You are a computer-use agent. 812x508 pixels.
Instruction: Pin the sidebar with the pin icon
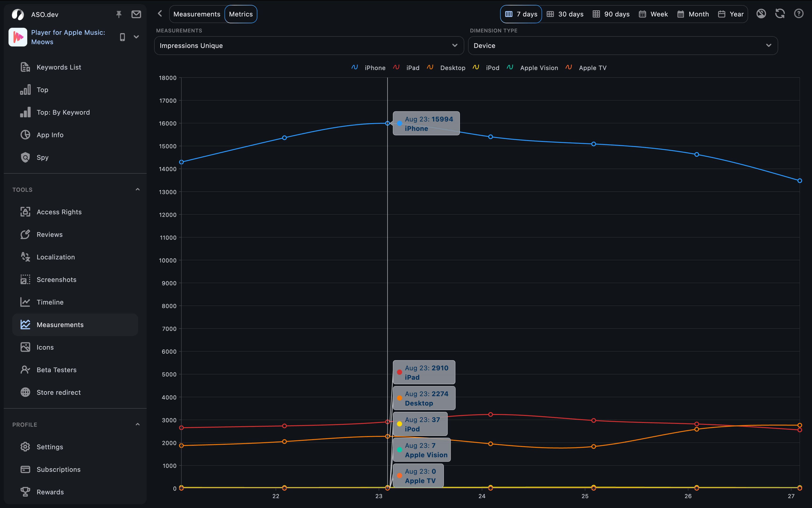[119, 14]
